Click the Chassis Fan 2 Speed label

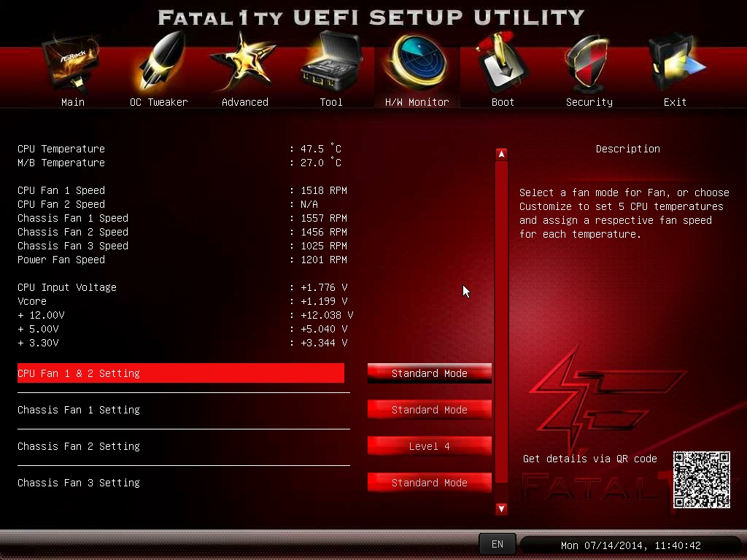[73, 231]
